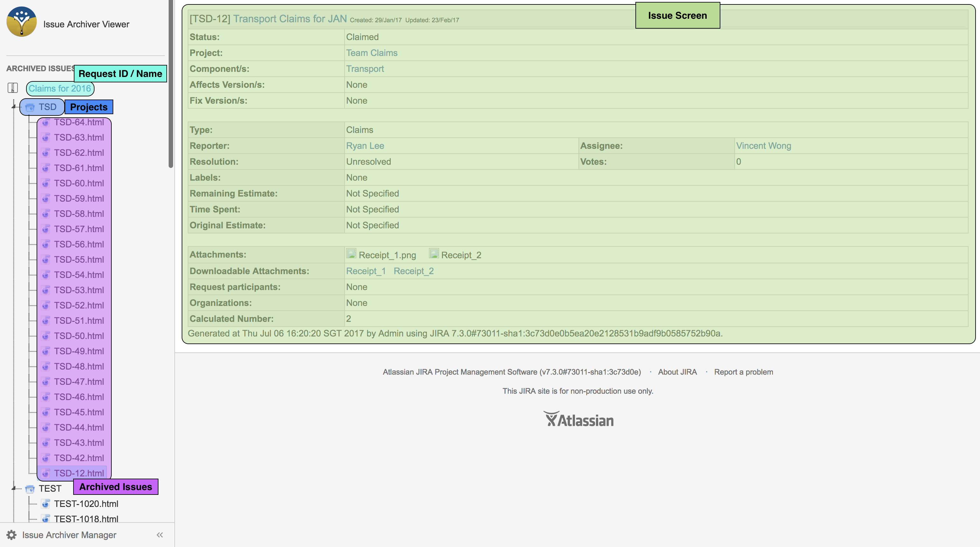Click the Issue Archiver Viewer logo

point(22,21)
